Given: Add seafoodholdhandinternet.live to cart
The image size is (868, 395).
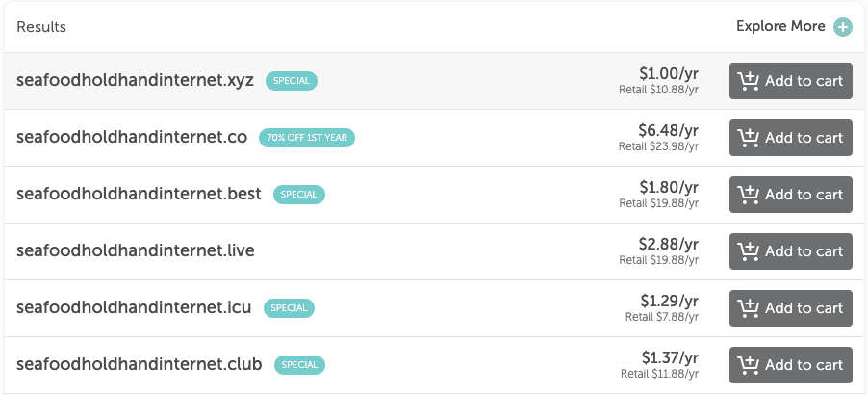Looking at the screenshot, I should [x=790, y=251].
